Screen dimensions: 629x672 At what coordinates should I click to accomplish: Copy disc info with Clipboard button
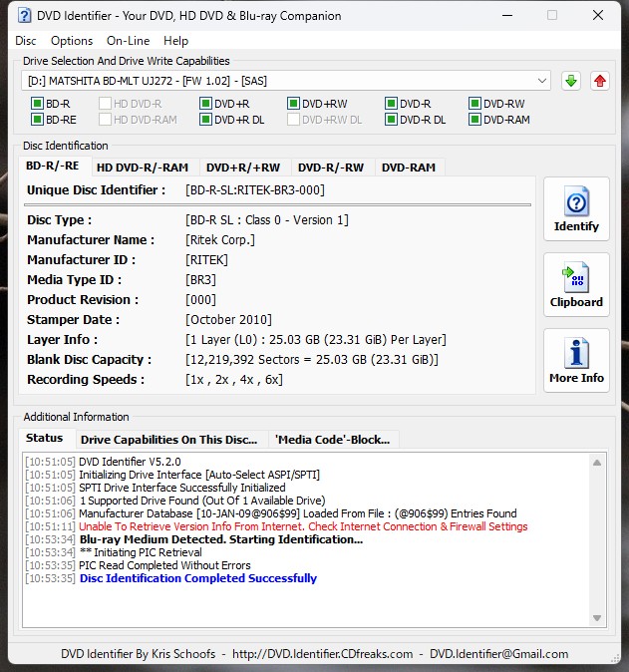(576, 284)
